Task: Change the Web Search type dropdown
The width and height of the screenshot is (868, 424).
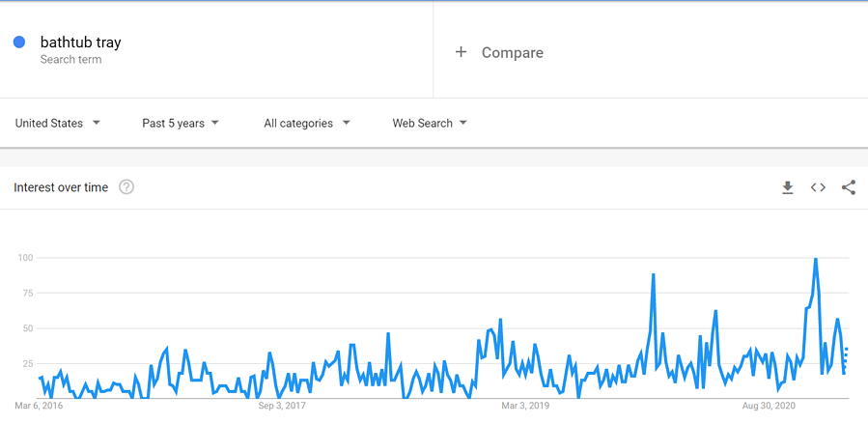Action: 430,124
